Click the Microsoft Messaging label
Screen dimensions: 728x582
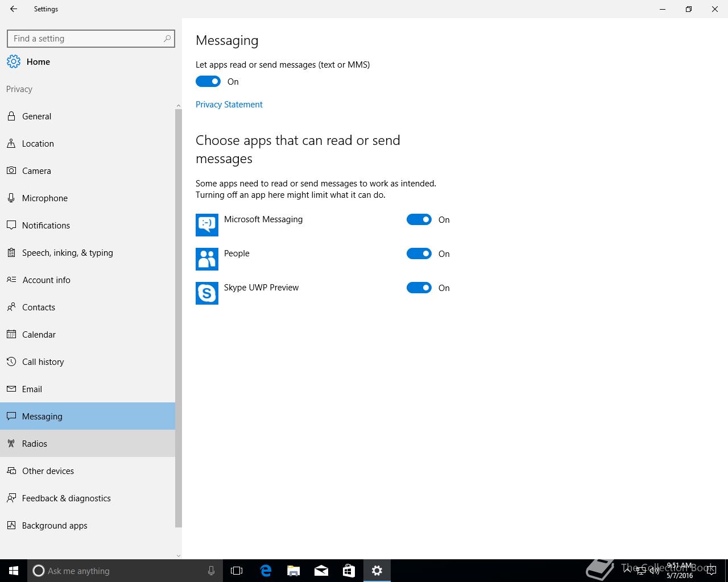tap(263, 219)
